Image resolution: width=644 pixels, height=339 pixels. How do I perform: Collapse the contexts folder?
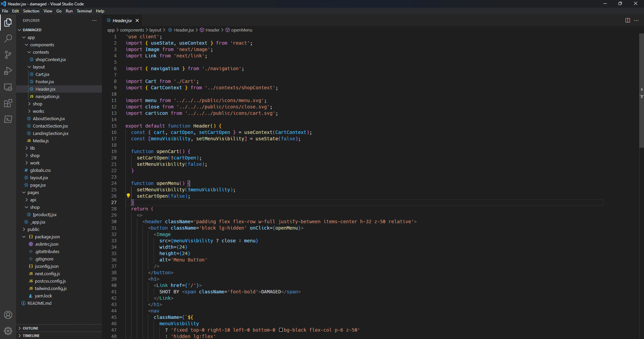pyautogui.click(x=59, y=52)
